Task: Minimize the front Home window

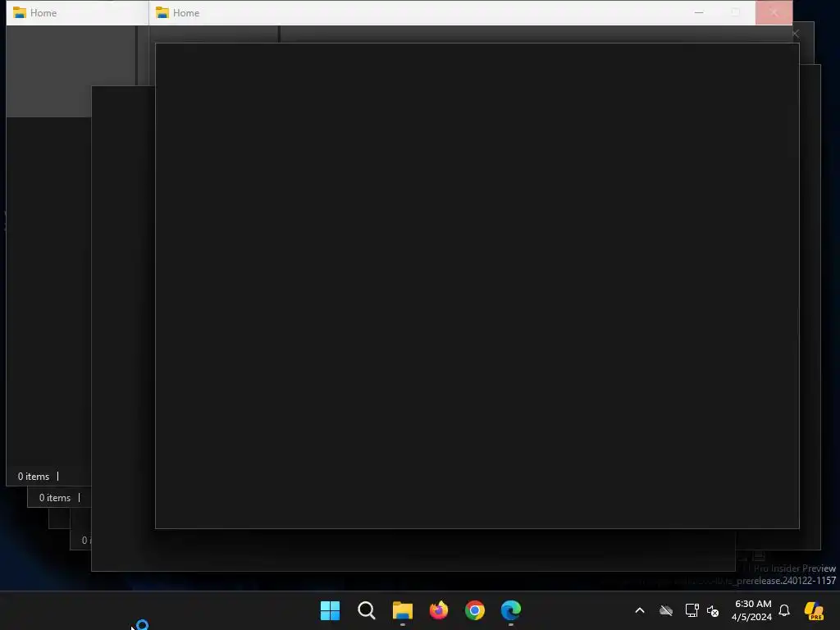Action: coord(699,12)
